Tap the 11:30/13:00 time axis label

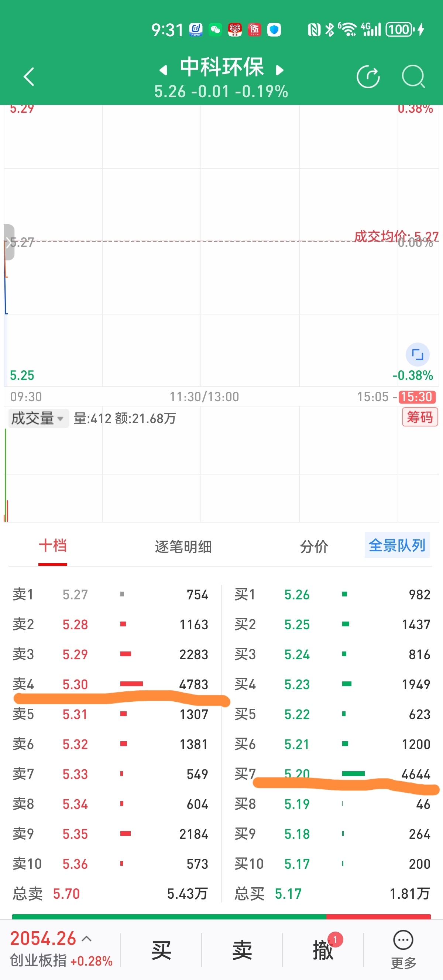[205, 397]
